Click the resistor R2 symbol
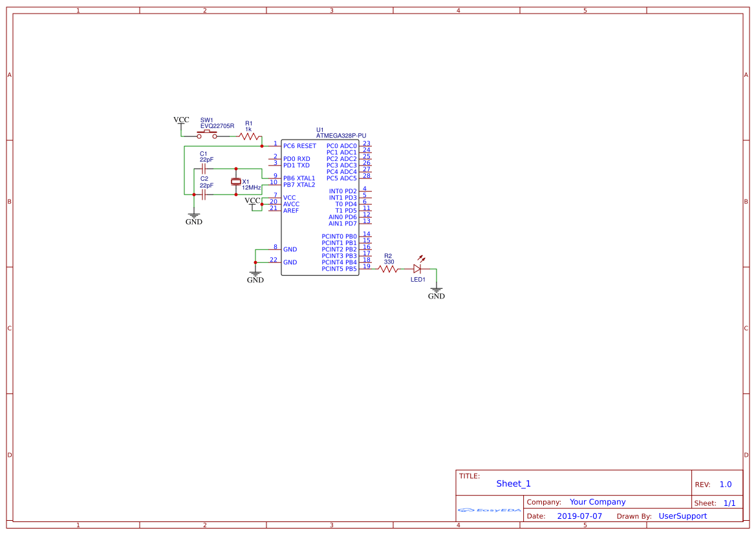756x535 pixels. tap(388, 268)
